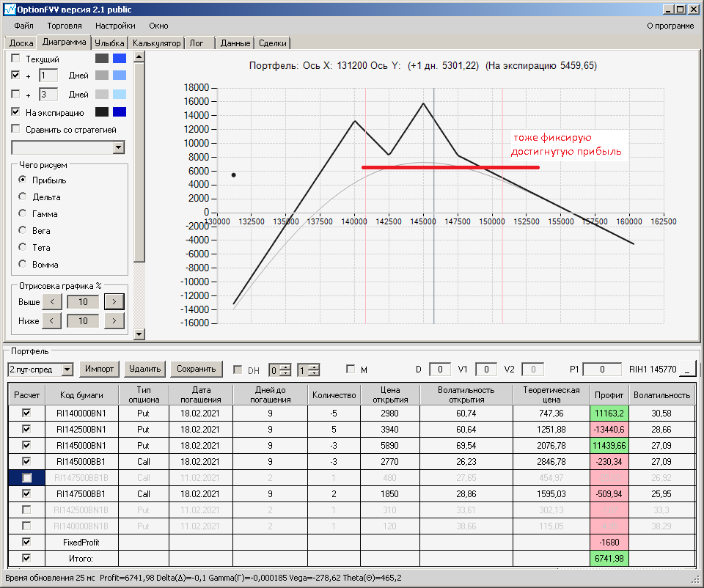
Task: Click the DH second spinner arrows
Action: click(x=315, y=370)
